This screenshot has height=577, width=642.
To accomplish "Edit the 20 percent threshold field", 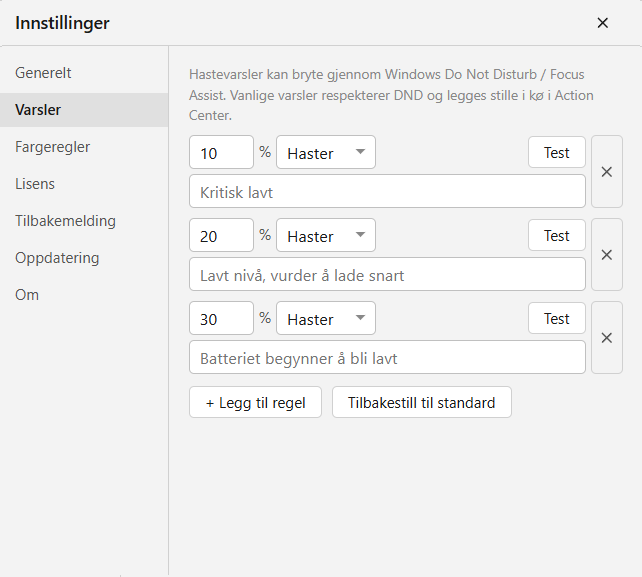I will pyautogui.click(x=222, y=235).
